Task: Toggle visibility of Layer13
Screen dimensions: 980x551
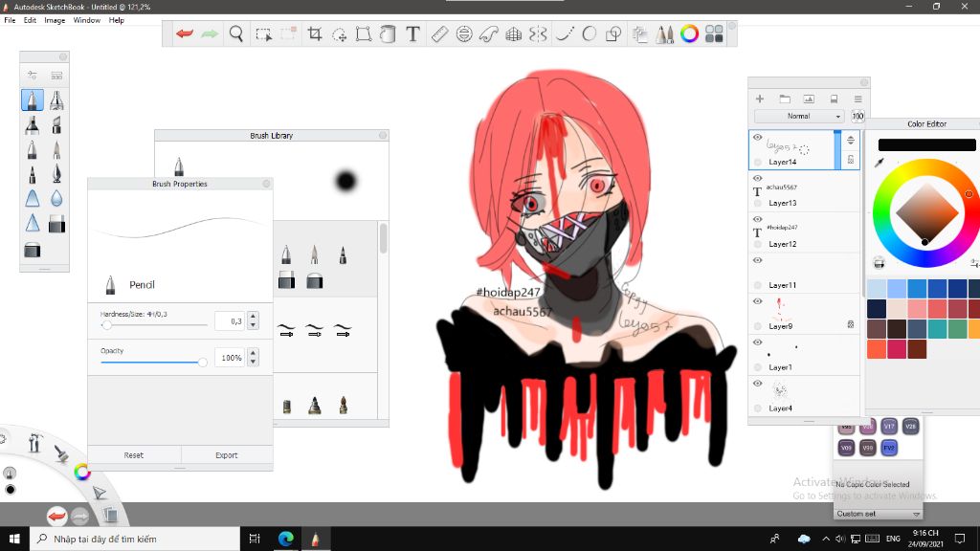Action: (758, 178)
